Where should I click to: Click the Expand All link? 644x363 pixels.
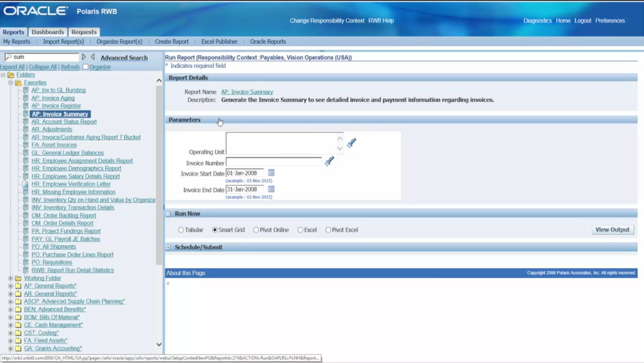(12, 67)
